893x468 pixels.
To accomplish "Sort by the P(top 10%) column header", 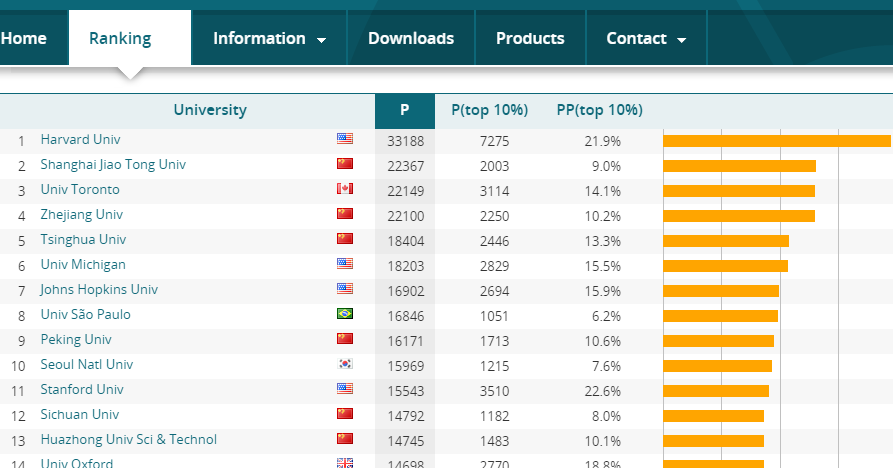I will [490, 110].
